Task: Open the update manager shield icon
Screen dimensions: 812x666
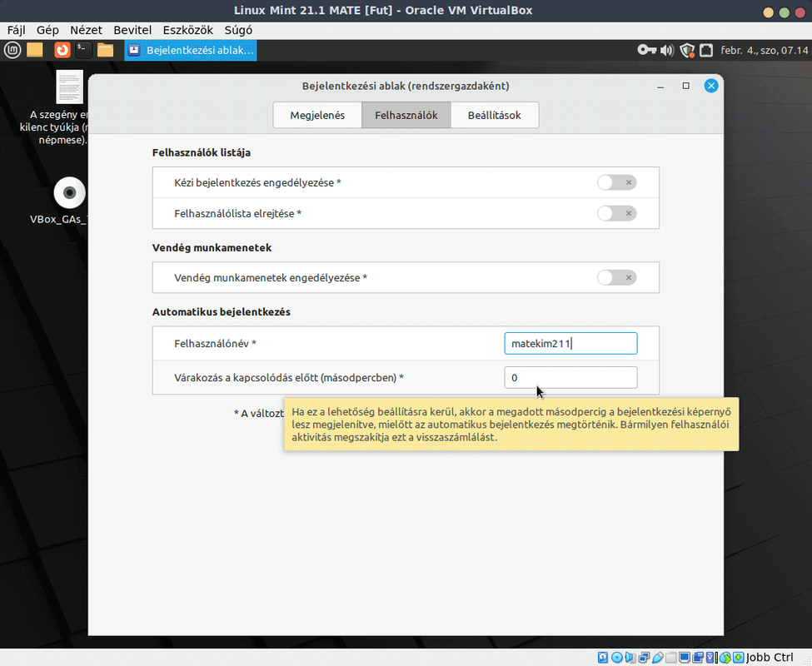Action: (687, 50)
